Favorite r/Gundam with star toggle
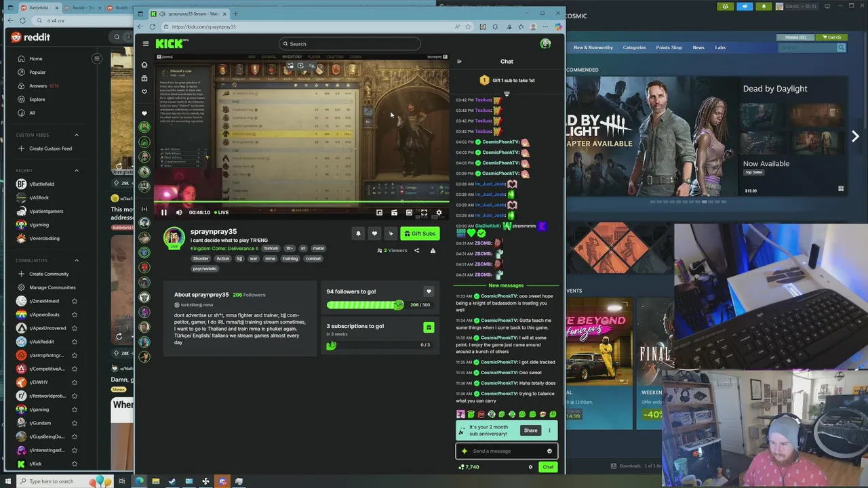The width and height of the screenshot is (868, 488). click(x=75, y=423)
